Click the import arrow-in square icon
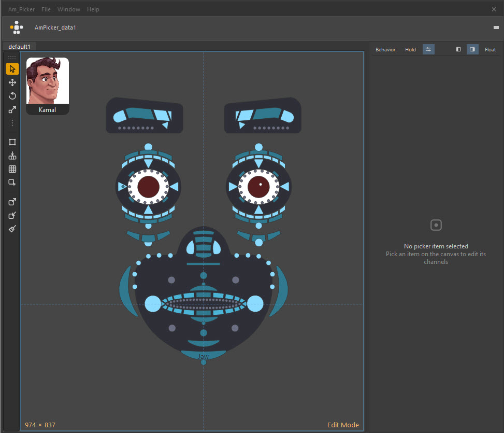This screenshot has height=433, width=504. coord(12,215)
